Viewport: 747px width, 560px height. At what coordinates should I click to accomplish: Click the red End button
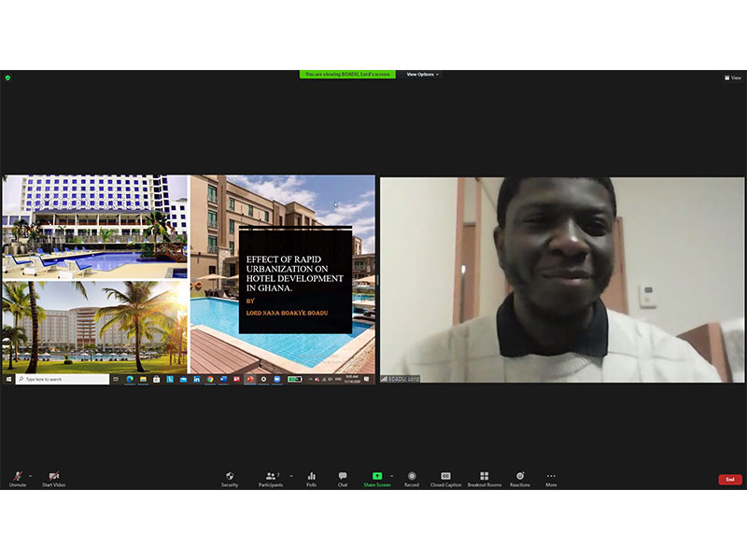click(730, 479)
